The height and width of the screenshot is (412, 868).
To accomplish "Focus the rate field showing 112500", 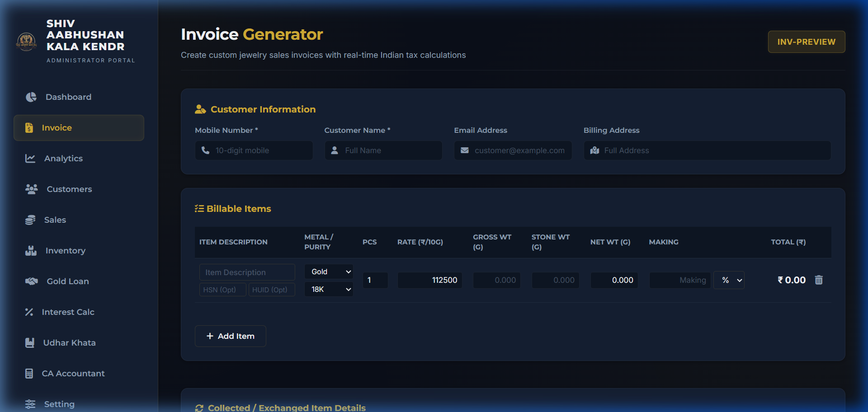I will click(x=430, y=280).
